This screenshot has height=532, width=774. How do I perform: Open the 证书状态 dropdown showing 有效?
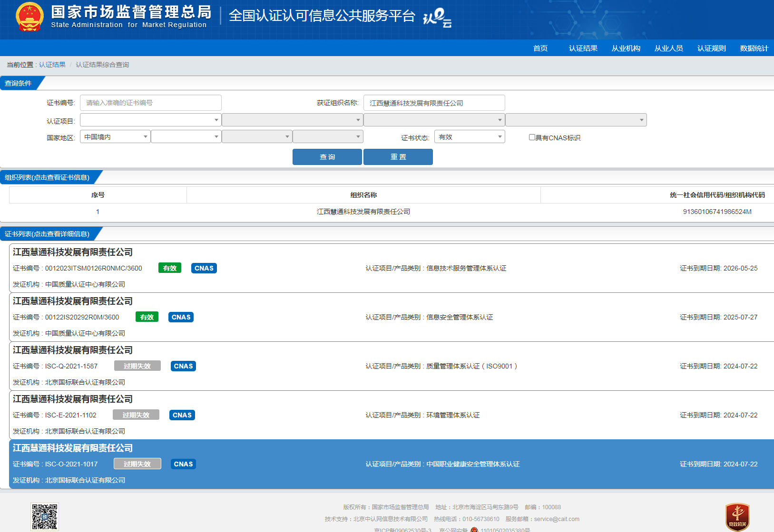[470, 137]
